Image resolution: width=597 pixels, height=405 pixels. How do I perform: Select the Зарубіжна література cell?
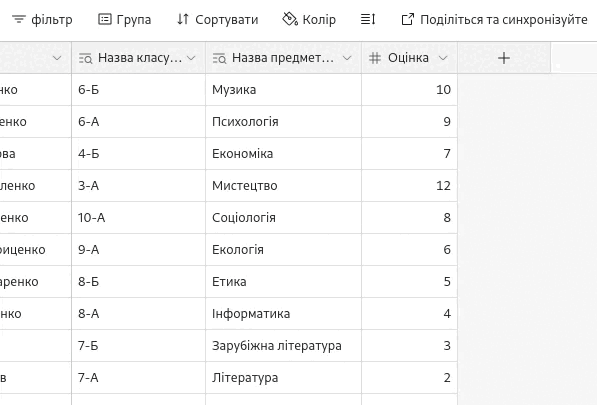pos(284,346)
